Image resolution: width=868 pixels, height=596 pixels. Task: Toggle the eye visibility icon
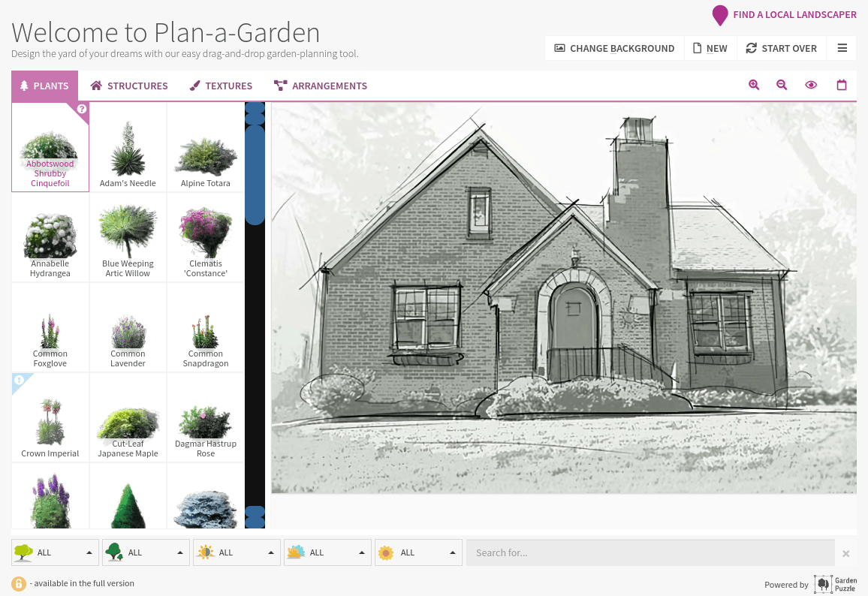[811, 86]
